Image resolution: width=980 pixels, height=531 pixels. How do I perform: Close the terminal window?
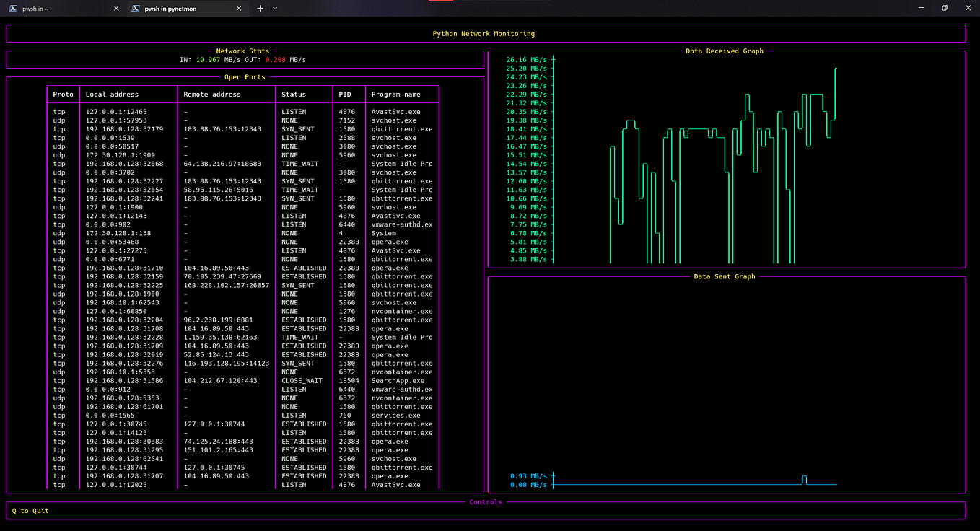tap(967, 8)
